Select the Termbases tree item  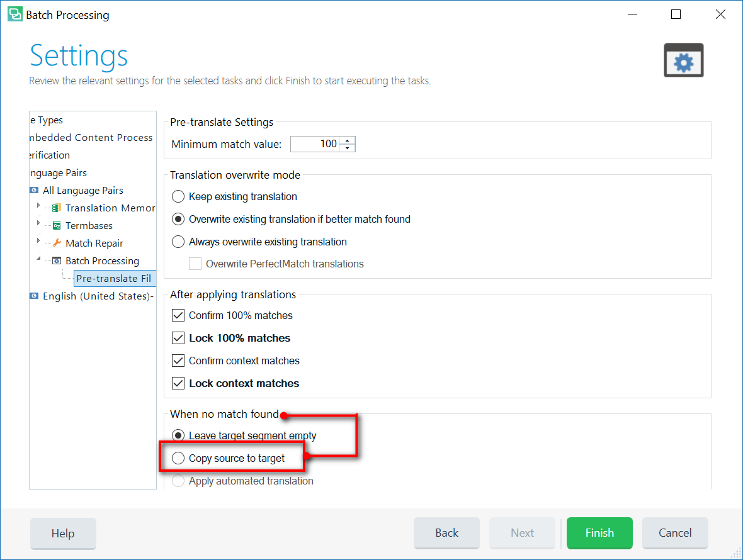[89, 225]
